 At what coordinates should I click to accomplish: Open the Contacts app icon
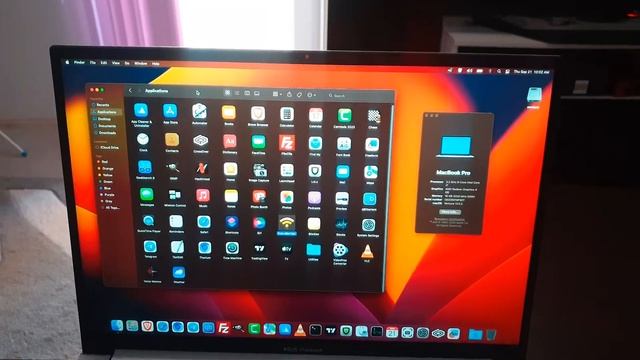click(172, 140)
